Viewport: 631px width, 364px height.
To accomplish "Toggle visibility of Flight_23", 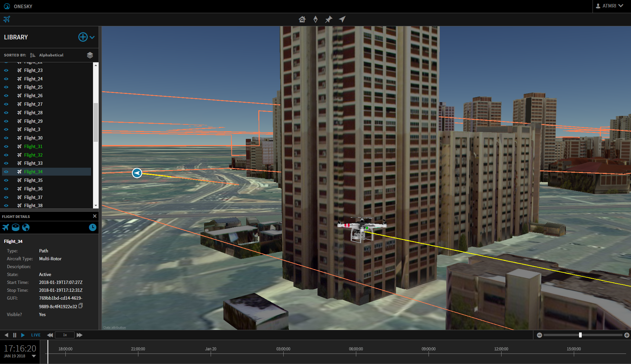I will [6, 70].
